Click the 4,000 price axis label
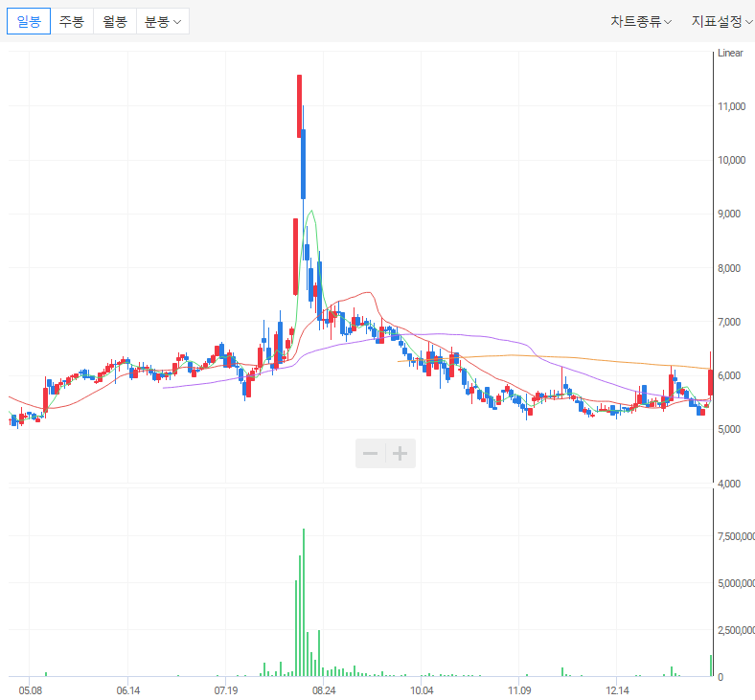 [x=729, y=484]
